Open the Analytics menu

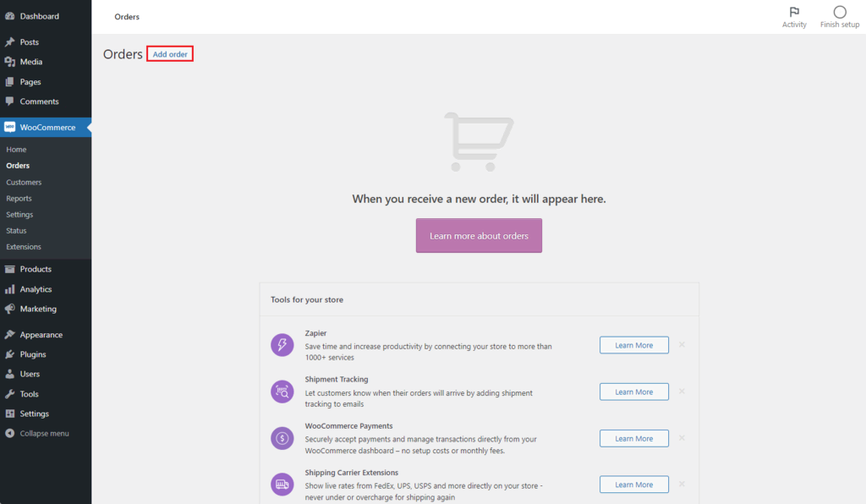[x=36, y=288]
